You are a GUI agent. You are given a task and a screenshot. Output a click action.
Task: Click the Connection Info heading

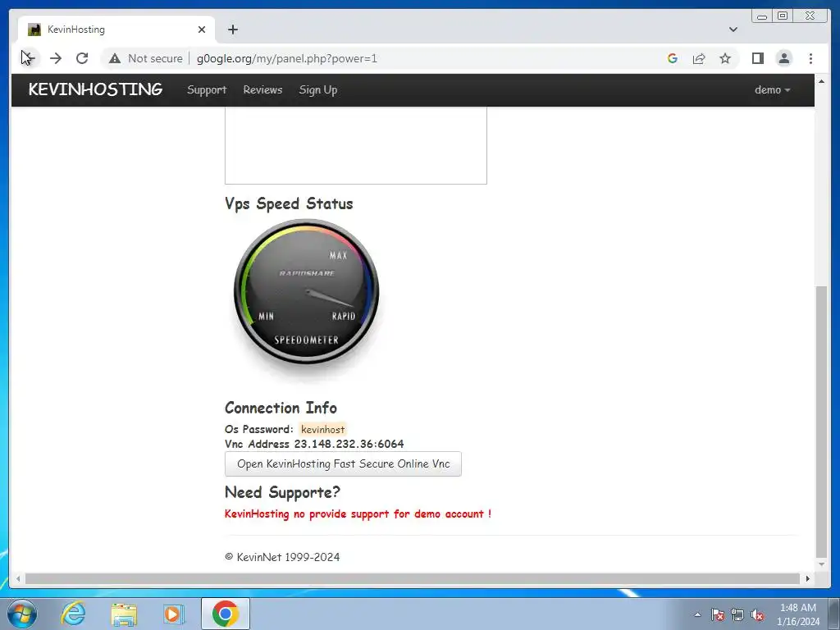click(281, 408)
